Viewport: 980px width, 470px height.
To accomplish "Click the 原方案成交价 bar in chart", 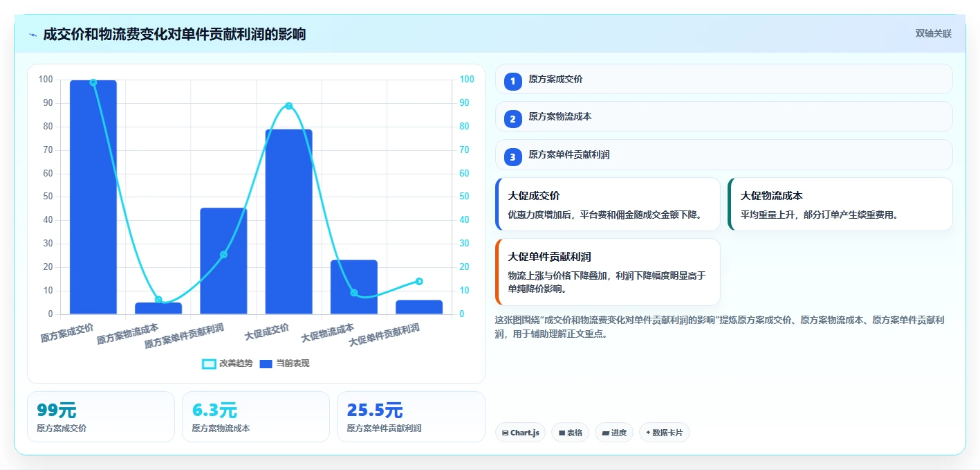I will click(93, 197).
